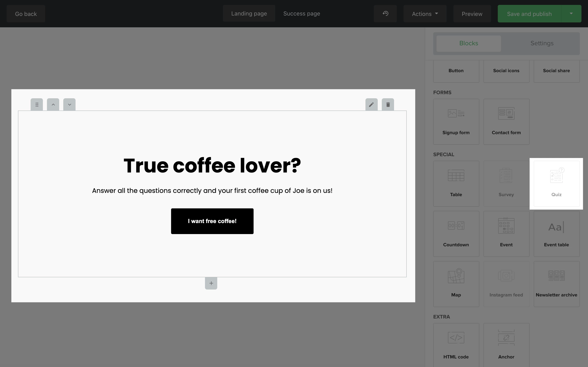Switch to the Settings tab
This screenshot has width=588, height=367.
[x=542, y=43]
